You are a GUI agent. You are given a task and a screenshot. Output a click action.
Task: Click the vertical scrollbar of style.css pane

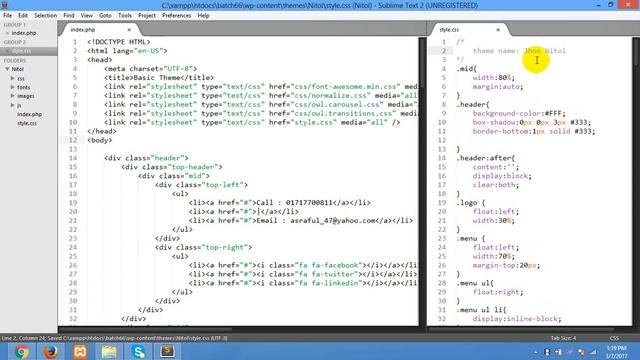point(636,51)
